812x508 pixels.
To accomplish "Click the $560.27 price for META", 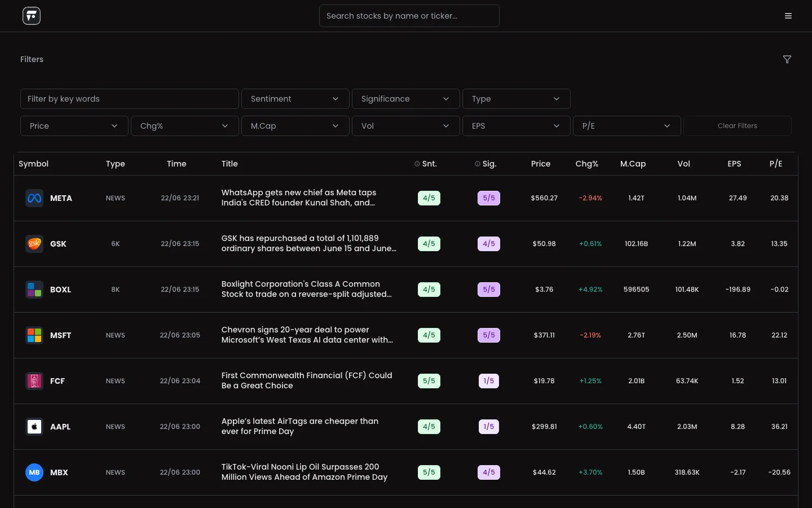I will [x=544, y=198].
